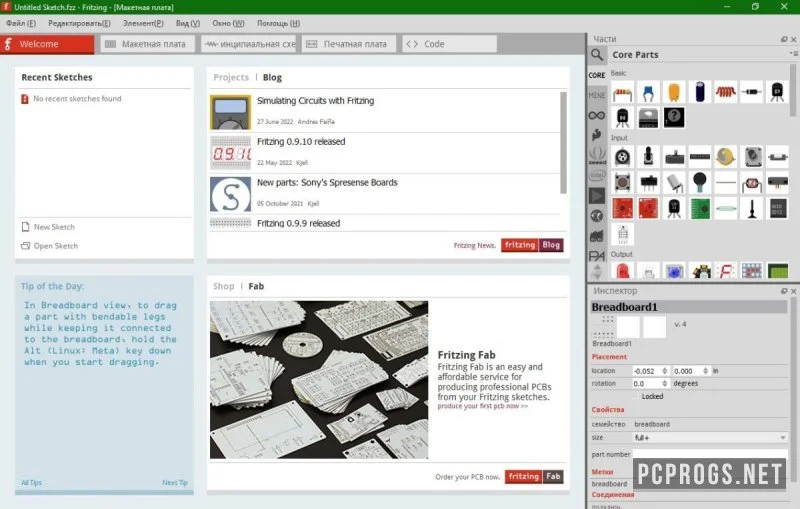This screenshot has height=509, width=800.
Task: Select the CORE parts bin
Action: (596, 75)
